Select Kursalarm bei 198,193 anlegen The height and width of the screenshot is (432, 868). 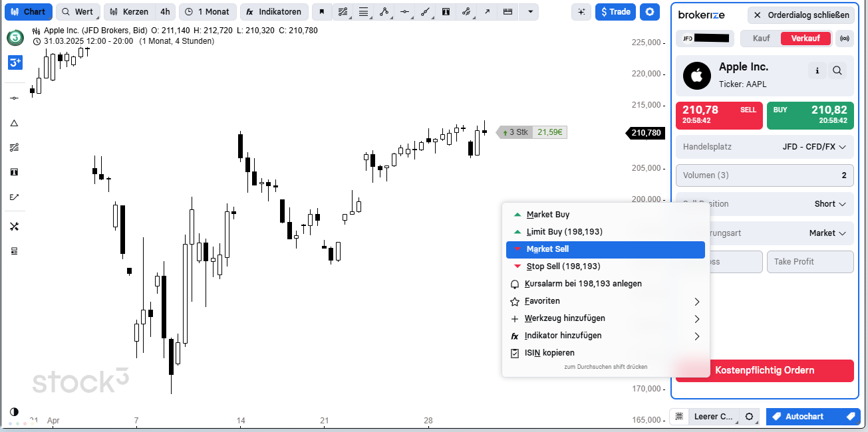pyautogui.click(x=605, y=284)
